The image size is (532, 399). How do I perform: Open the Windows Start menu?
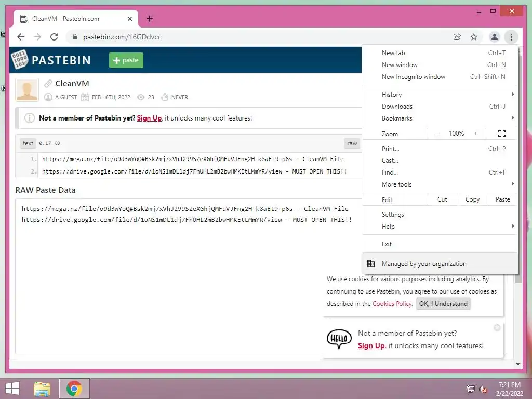point(12,389)
